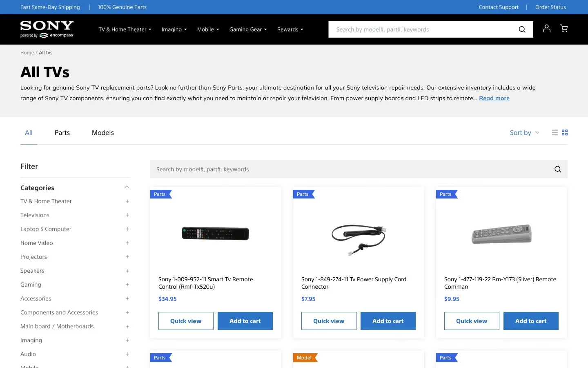Expand Laptop $ Computer category plus
This screenshot has height=368, width=588.
tap(127, 229)
